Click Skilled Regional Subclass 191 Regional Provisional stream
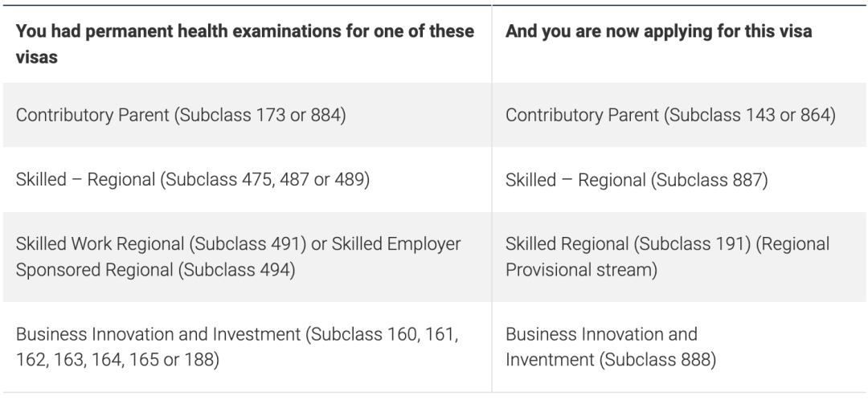Screen dimensions: 868x400 coord(667,256)
